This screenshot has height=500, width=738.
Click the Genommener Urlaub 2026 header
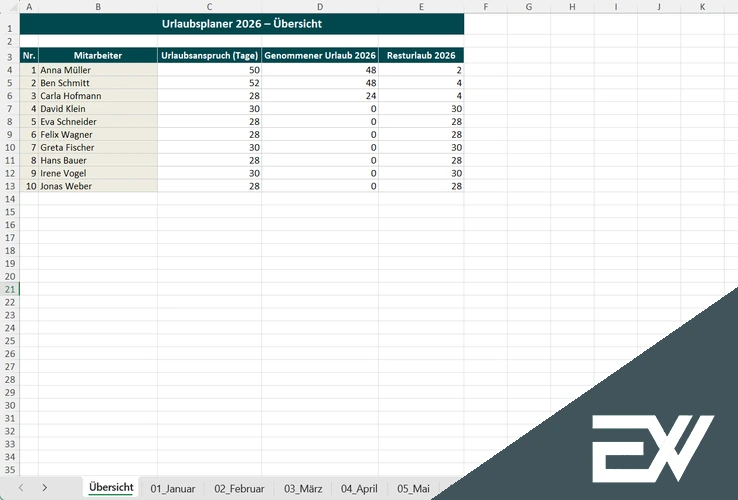(320, 56)
